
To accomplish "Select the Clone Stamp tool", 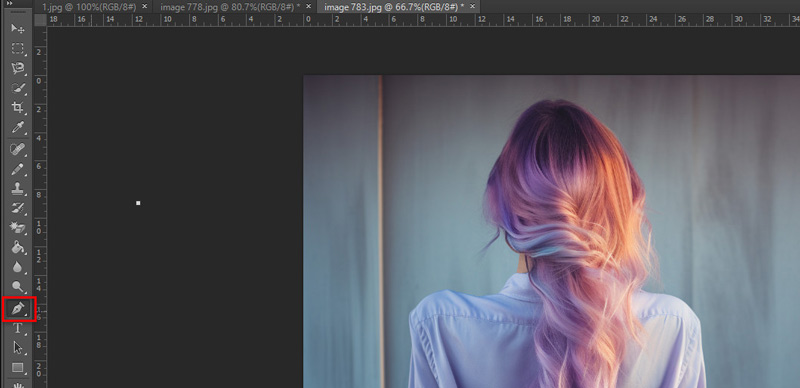I will tap(18, 188).
